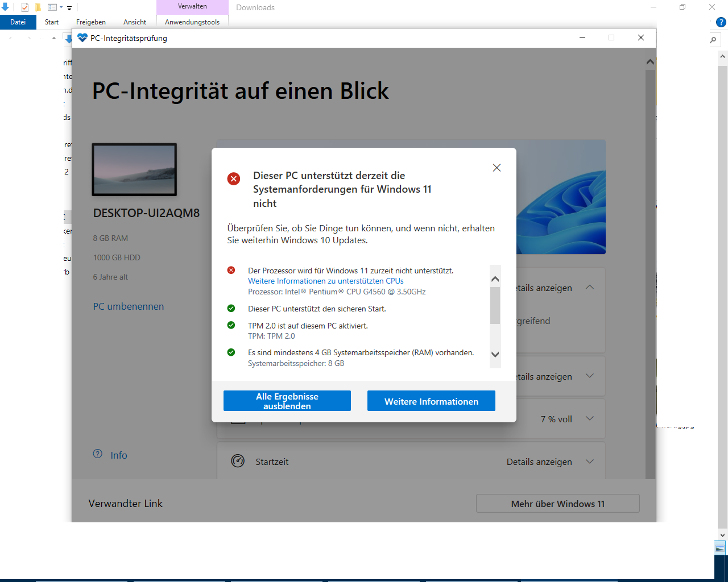Click the 1000 GB HDD spec text
The image size is (728, 582).
pyautogui.click(x=117, y=257)
